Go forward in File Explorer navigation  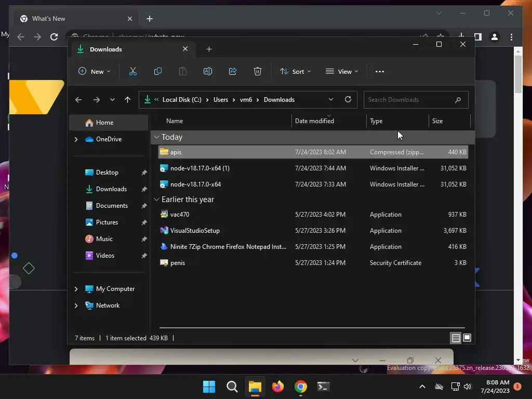click(x=96, y=100)
